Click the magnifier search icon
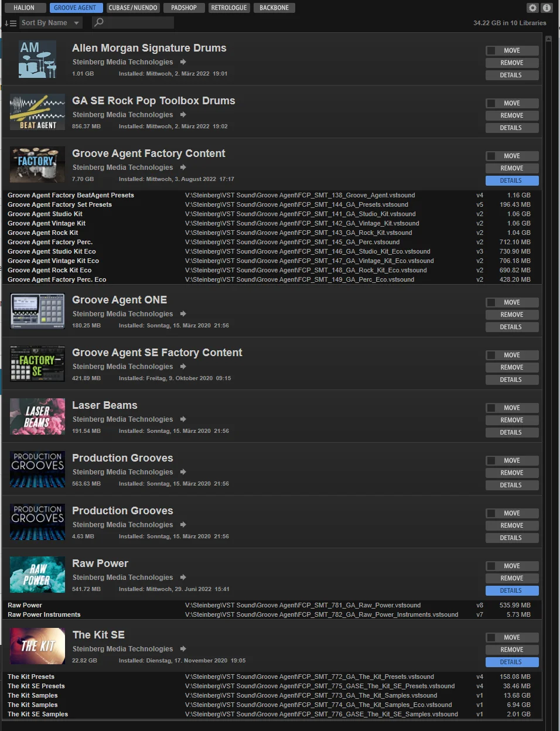The image size is (560, 731). click(99, 22)
